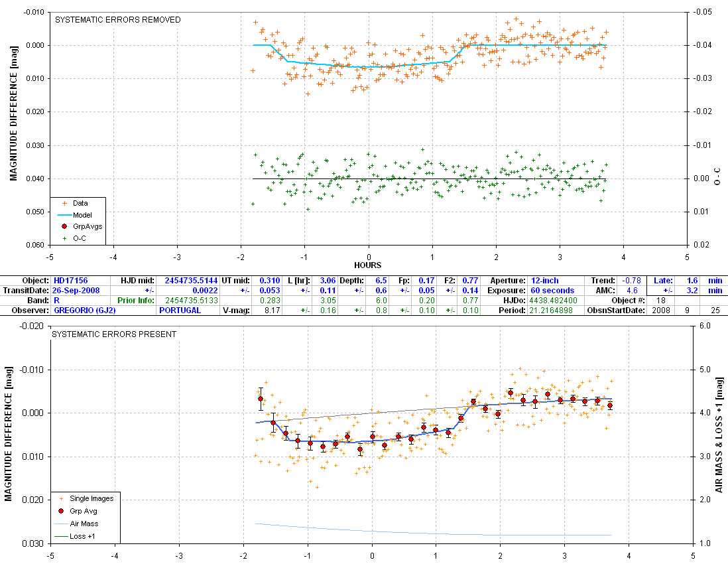Click the object name HD17156
Viewport: 728px width, 564px height.
70,281
